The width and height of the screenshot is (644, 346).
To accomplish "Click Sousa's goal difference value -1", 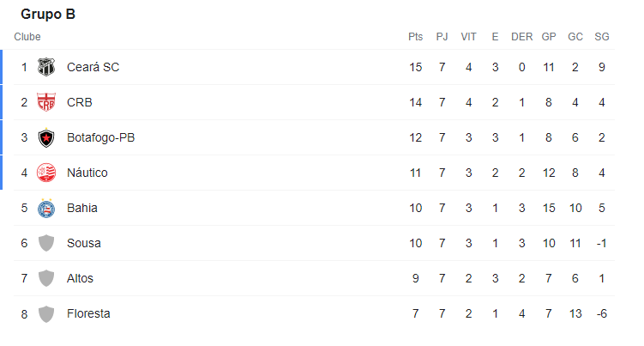I will pyautogui.click(x=602, y=243).
